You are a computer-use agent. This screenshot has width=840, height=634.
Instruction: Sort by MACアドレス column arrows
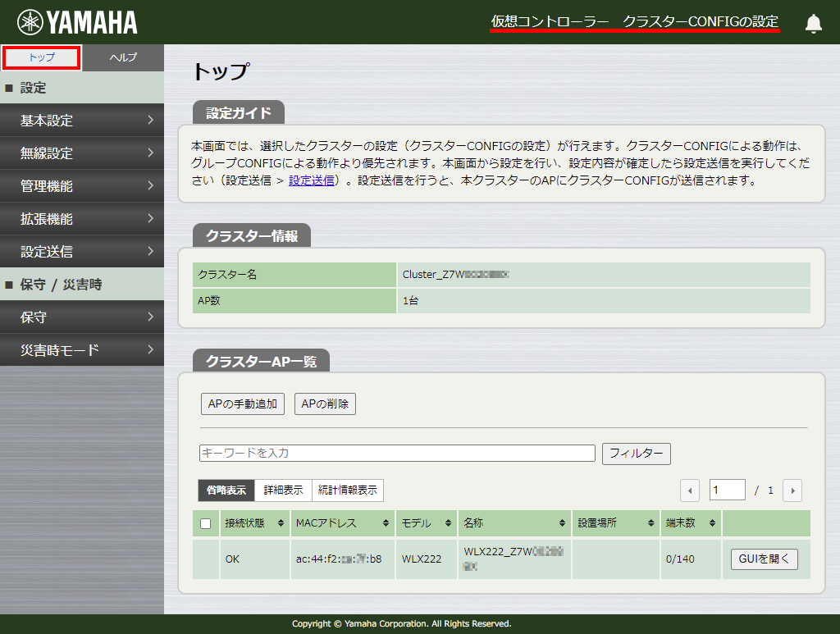pos(386,523)
